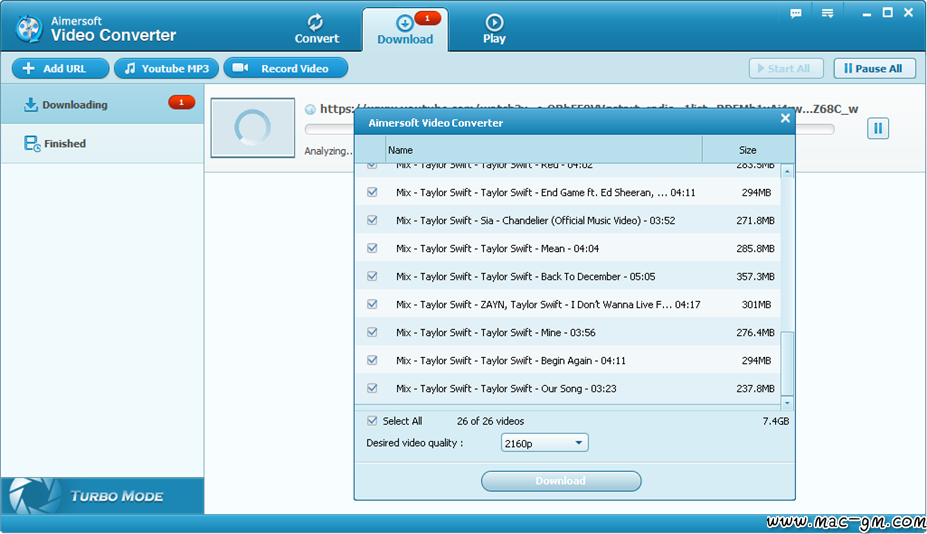Click the Pause All button
Image resolution: width=927 pixels, height=534 pixels.
(874, 69)
